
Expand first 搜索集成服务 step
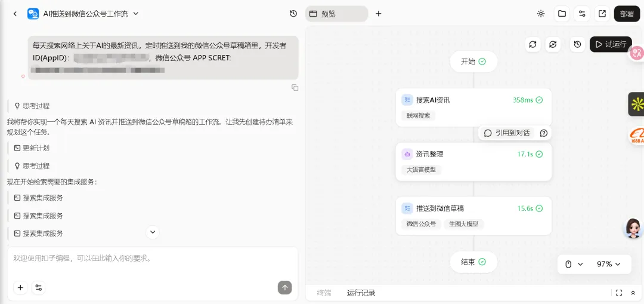pyautogui.click(x=39, y=198)
